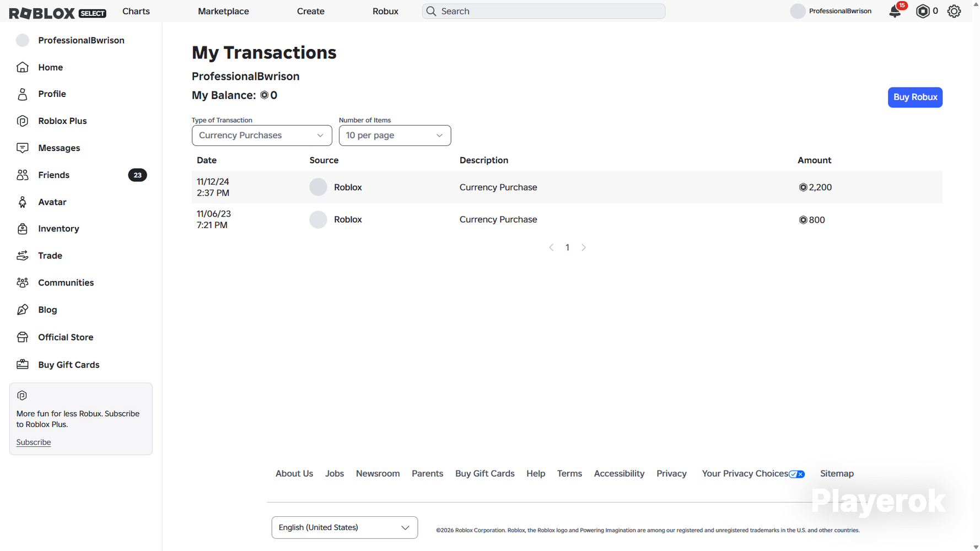
Task: Click ProfessionalBwrison username in header
Action: pos(840,11)
